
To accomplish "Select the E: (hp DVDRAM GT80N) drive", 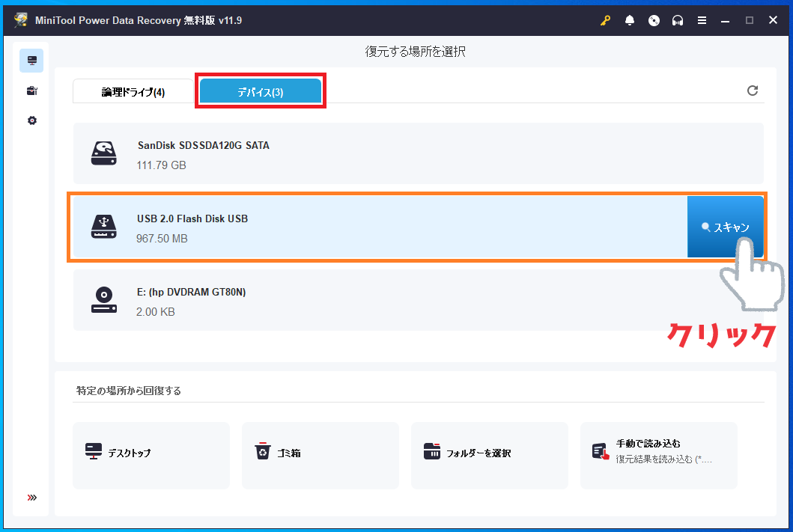I will click(419, 300).
